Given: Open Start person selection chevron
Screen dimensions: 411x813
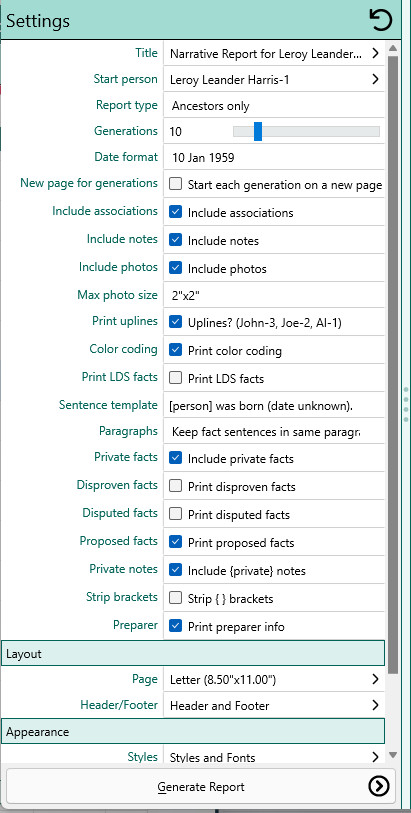Looking at the screenshot, I should pos(375,79).
